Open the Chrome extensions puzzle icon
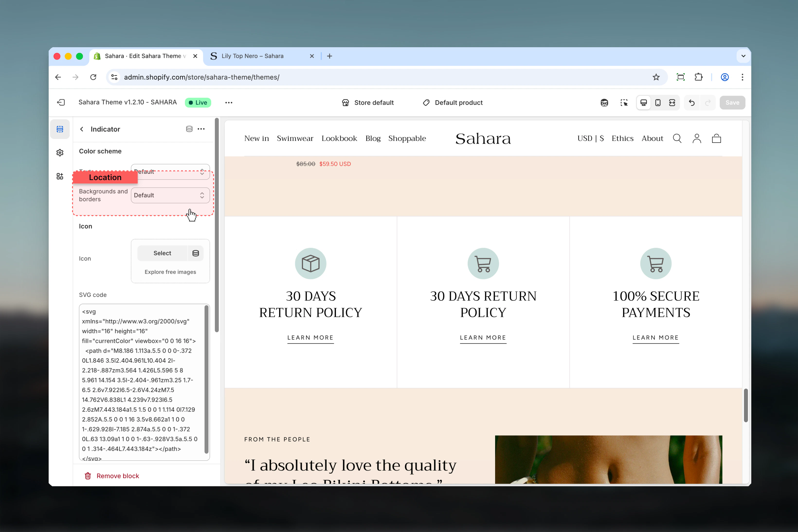The image size is (798, 532). [x=698, y=77]
